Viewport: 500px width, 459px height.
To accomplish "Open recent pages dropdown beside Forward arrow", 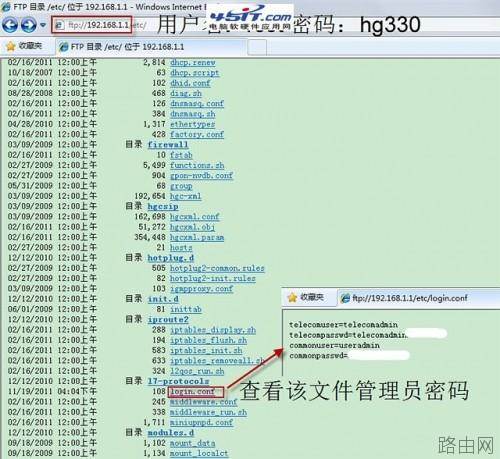I will point(43,25).
